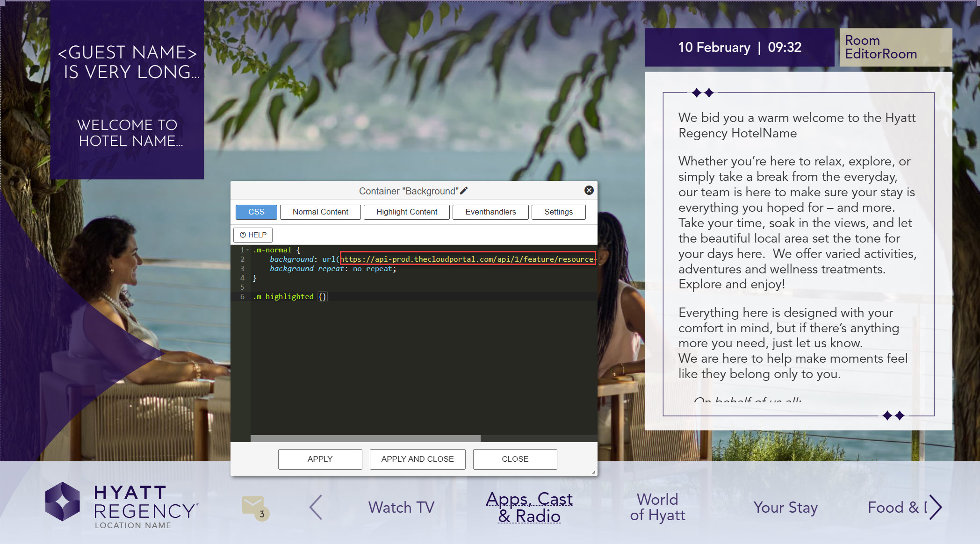The image size is (980, 544).
Task: Click the horizontal scrollbar in code editor
Action: (365, 438)
